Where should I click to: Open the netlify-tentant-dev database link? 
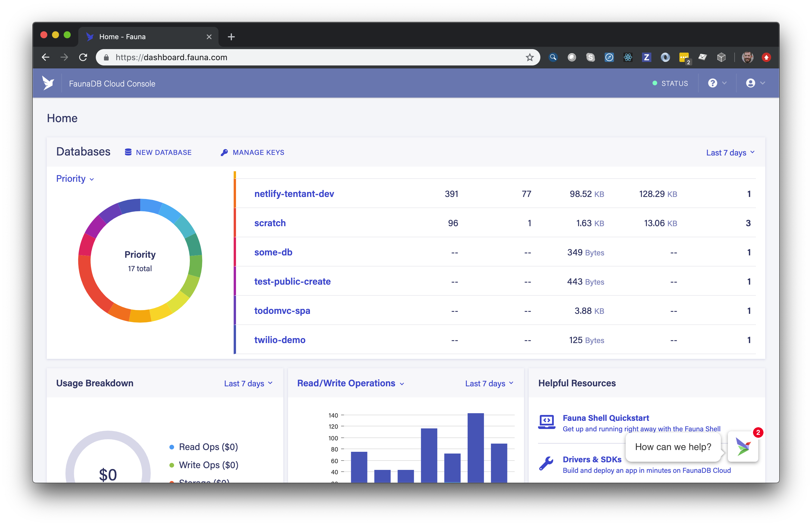[x=294, y=194]
